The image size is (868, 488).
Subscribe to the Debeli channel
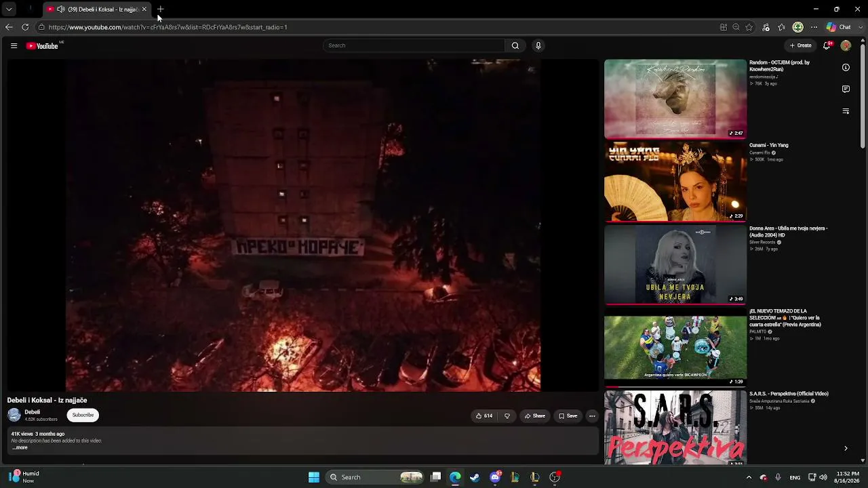coord(83,415)
